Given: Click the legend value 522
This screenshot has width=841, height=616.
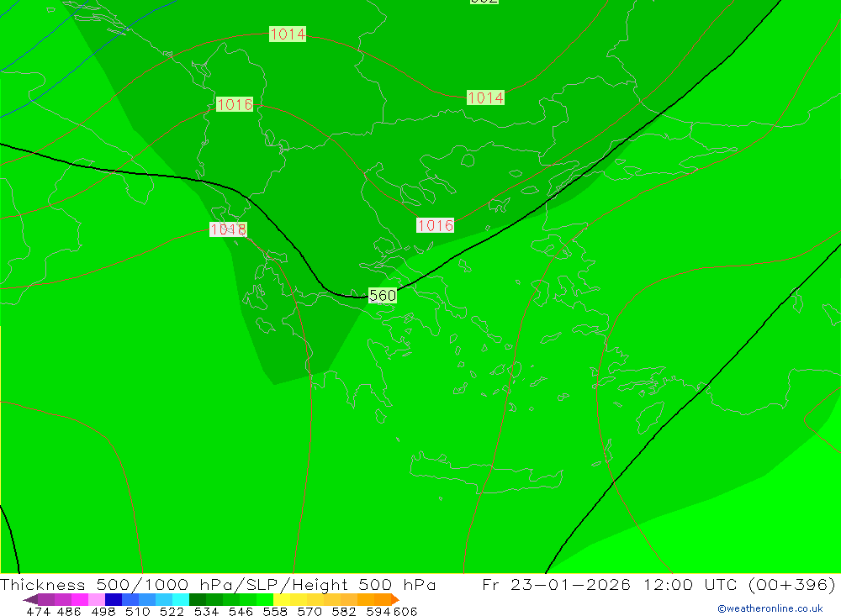Looking at the screenshot, I should (172, 612).
